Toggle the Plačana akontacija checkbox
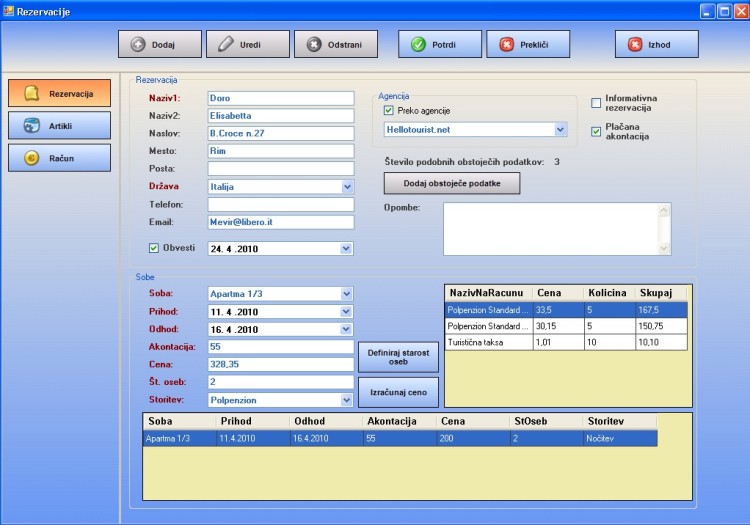 click(x=596, y=130)
